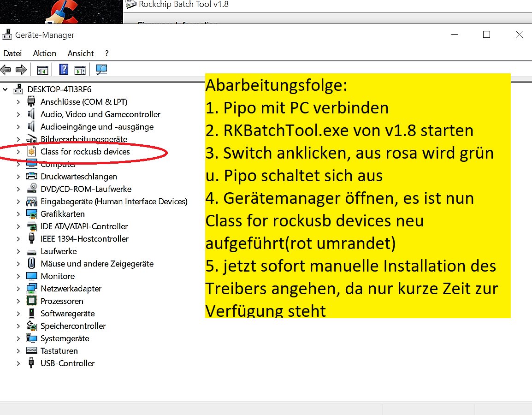Click the show/hide console tree toolbar icon
This screenshot has width=532, height=415.
[42, 70]
